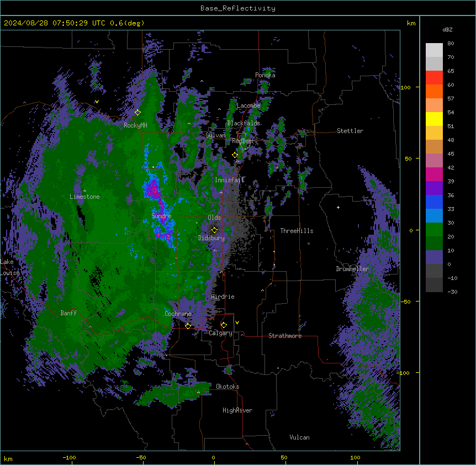Click the Olds city label
Viewport: 476px width, 465px height.
point(214,218)
